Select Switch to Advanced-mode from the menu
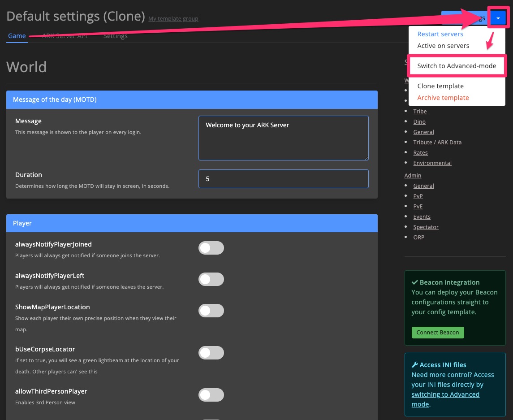This screenshot has width=513, height=420. pos(457,65)
